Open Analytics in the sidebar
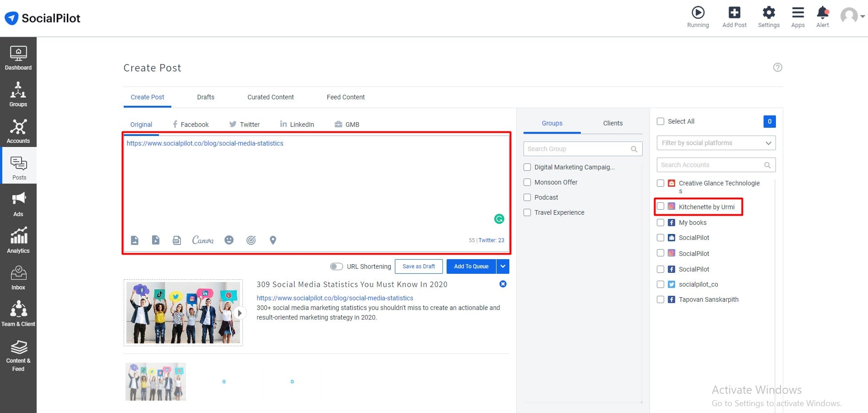Viewport: 868px width, 413px height. [x=18, y=241]
